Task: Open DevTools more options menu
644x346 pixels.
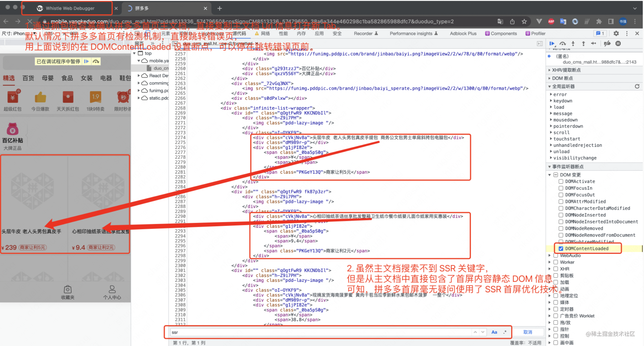Action: [627, 33]
